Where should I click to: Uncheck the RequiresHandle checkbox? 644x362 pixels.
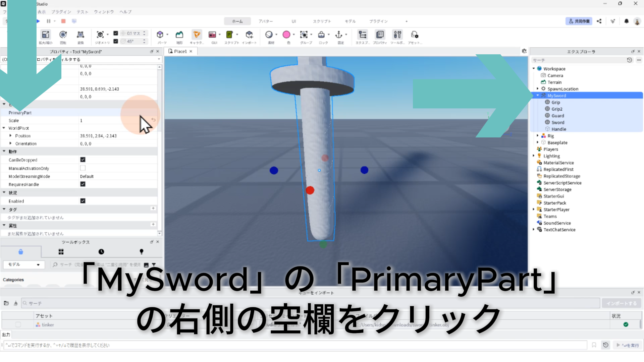pyautogui.click(x=83, y=184)
